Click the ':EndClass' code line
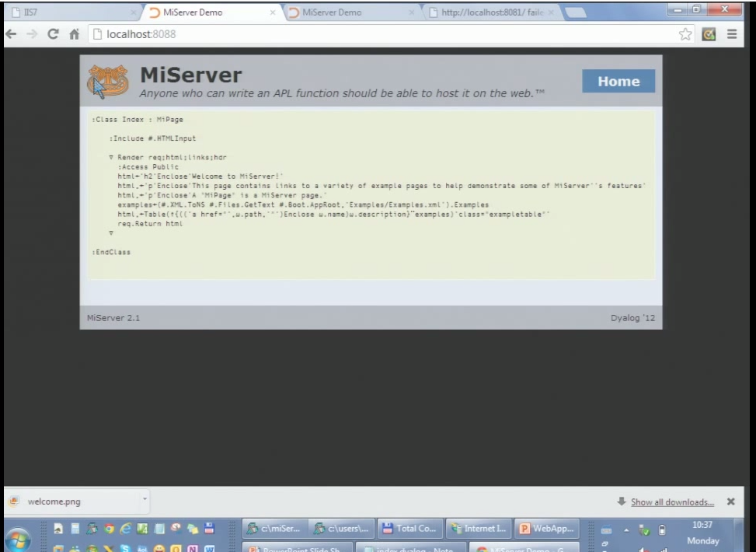 coord(111,253)
